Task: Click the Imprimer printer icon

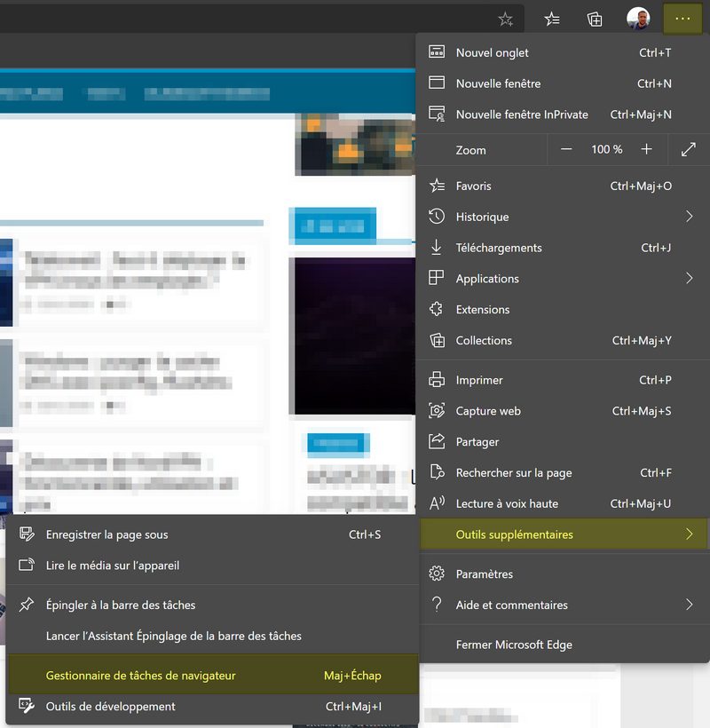Action: [437, 379]
